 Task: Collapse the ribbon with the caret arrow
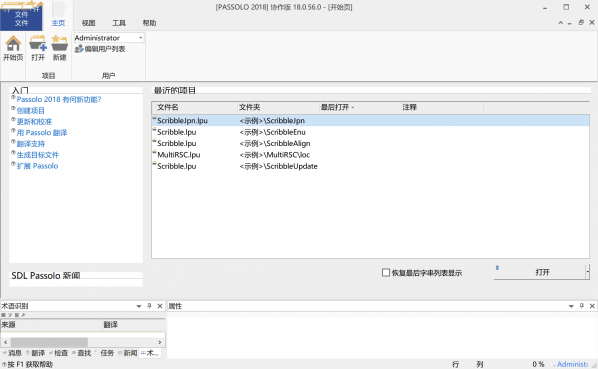561,23
